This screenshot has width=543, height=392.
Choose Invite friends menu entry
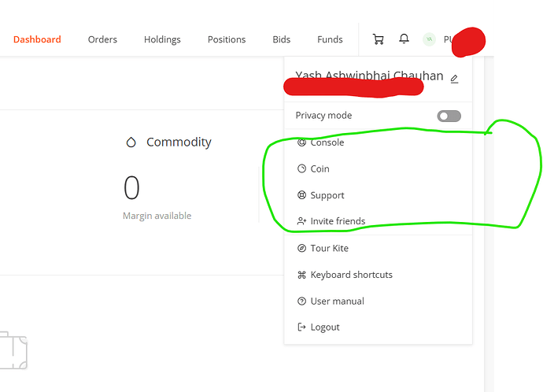[x=379, y=221]
